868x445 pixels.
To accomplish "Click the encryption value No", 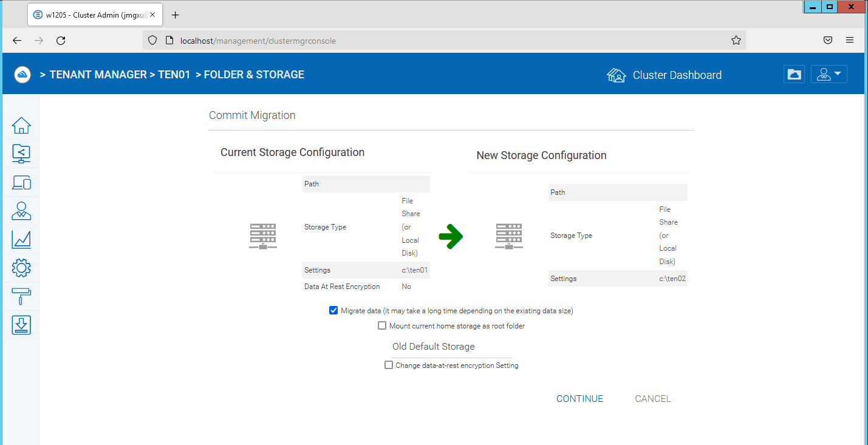I will 406,287.
